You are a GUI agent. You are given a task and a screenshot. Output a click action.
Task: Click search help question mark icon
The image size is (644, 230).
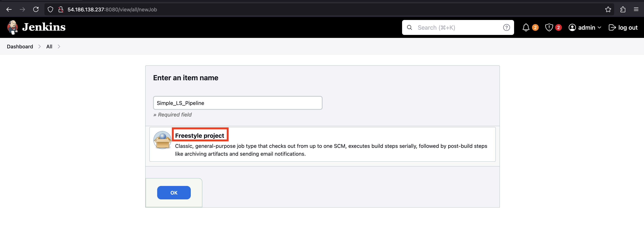coord(506,27)
